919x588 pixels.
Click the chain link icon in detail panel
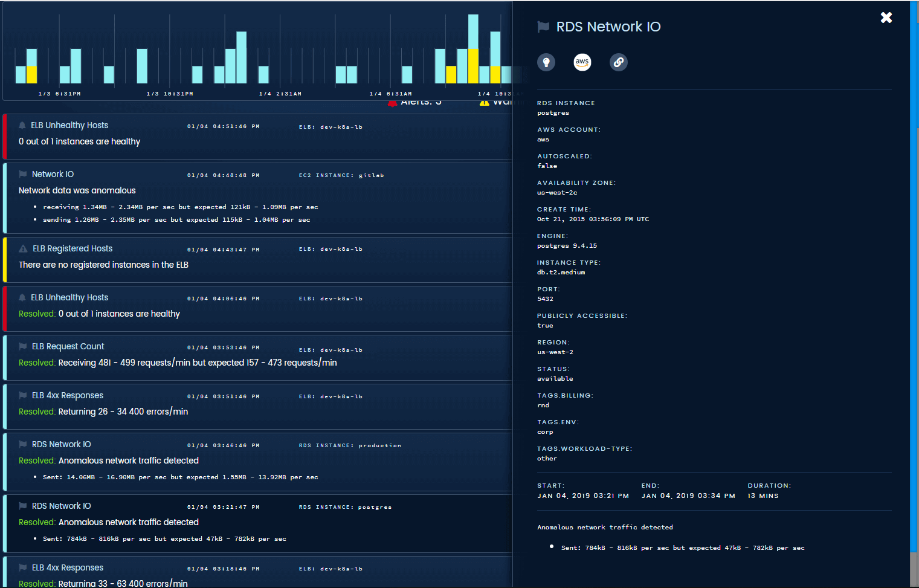coord(618,62)
